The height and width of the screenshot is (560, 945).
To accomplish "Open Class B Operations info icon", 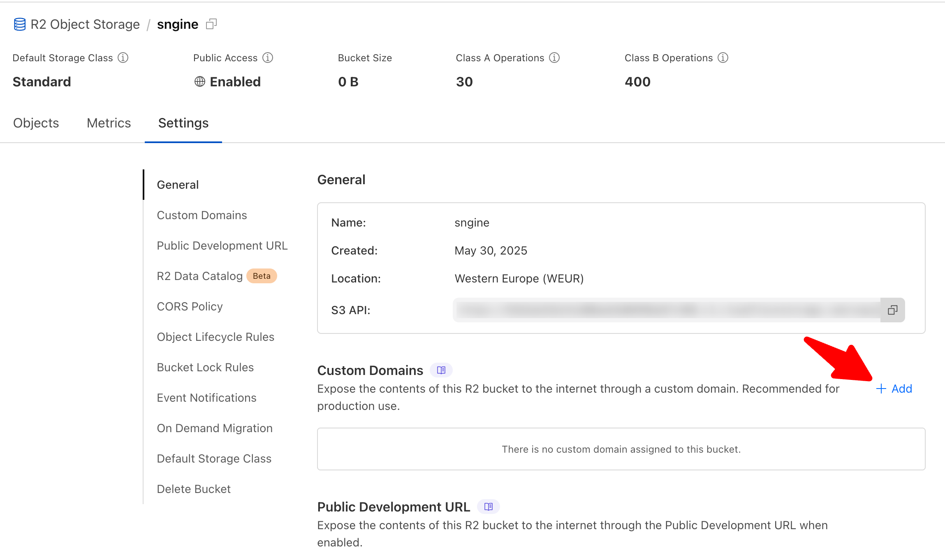I will click(723, 58).
